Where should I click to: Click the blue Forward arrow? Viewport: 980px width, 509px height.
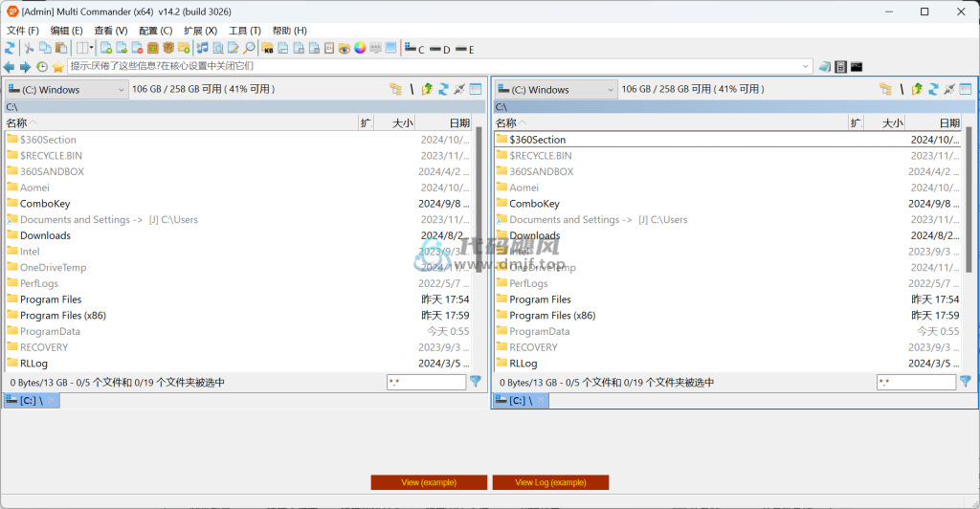pos(25,66)
